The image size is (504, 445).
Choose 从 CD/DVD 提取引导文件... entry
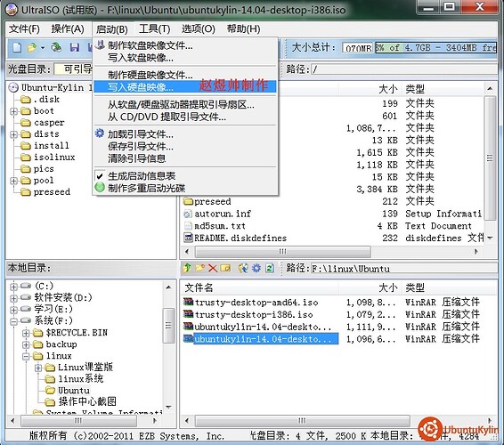[185, 117]
